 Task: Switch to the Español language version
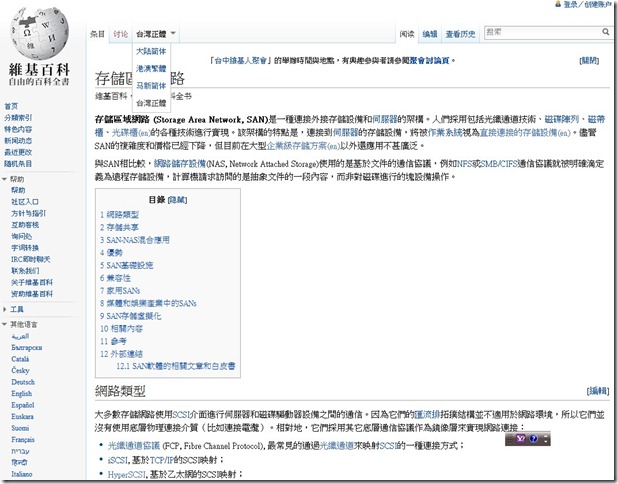click(22, 405)
